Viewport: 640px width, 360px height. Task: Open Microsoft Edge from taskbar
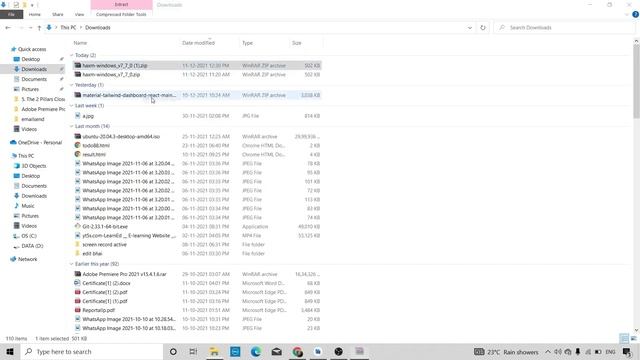point(256,351)
